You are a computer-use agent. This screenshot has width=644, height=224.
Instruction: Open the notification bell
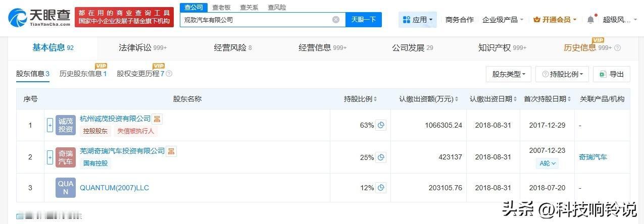(x=590, y=20)
